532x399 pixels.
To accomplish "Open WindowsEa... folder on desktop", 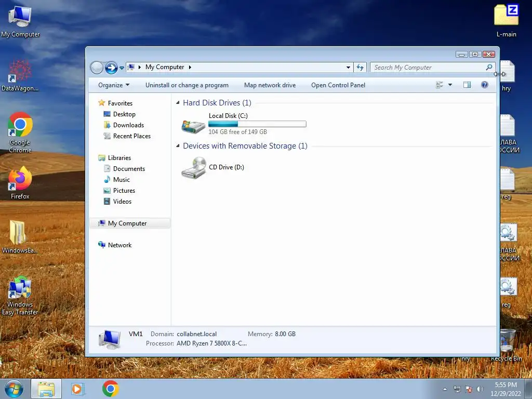I will [x=20, y=237].
